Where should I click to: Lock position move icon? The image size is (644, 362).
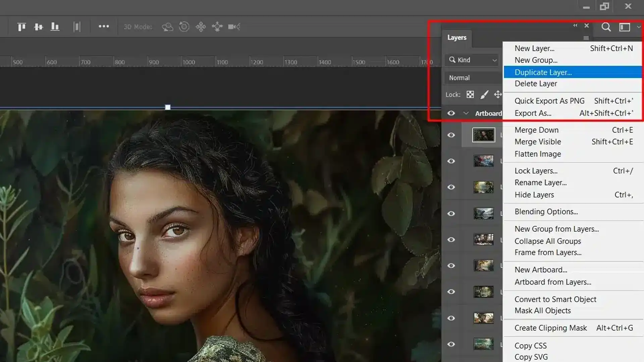pos(498,95)
